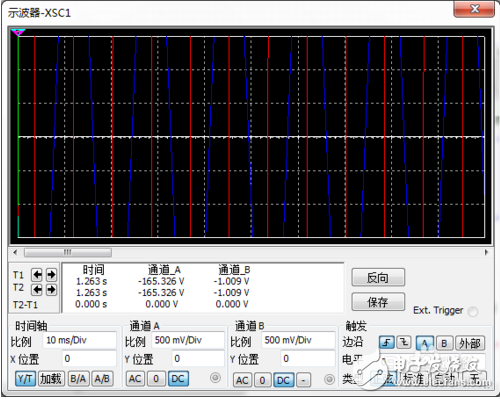
Task: Select falling edge trigger icon
Action: [x=404, y=342]
